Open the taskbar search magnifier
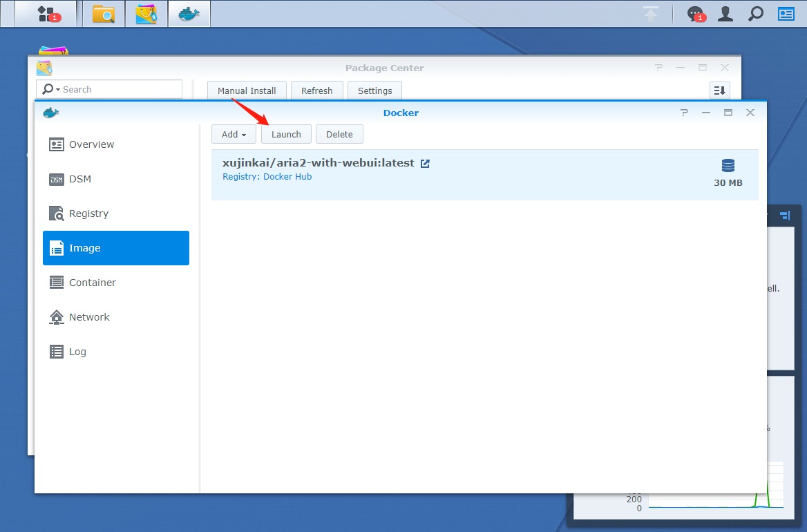The height and width of the screenshot is (532, 807). [x=756, y=14]
